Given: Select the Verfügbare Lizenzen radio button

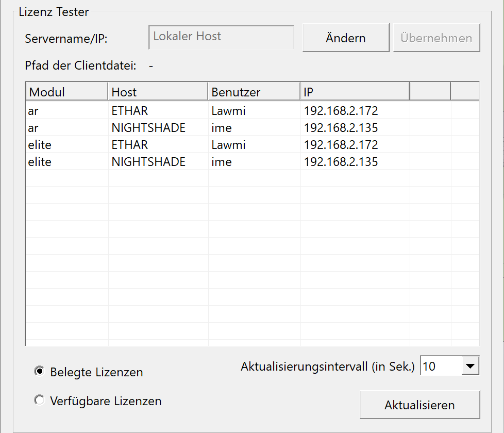Looking at the screenshot, I should (x=39, y=400).
